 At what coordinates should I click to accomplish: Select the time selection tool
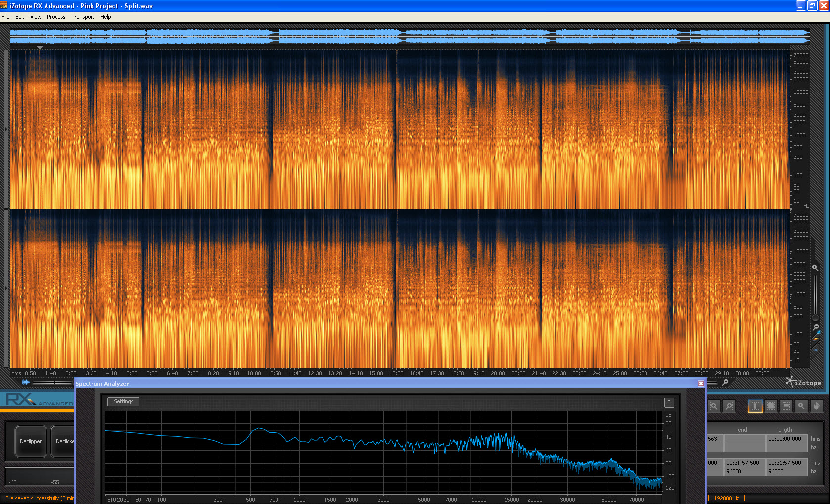755,406
